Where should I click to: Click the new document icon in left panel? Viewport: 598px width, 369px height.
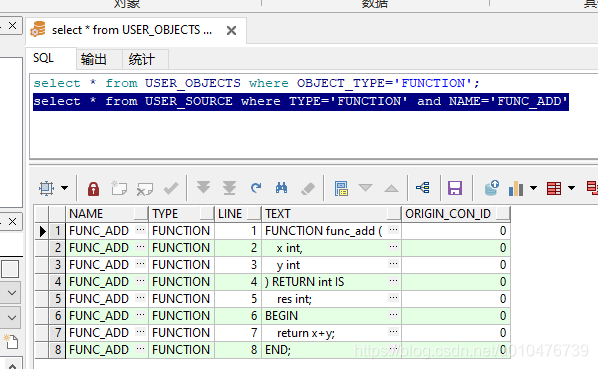coord(11,342)
